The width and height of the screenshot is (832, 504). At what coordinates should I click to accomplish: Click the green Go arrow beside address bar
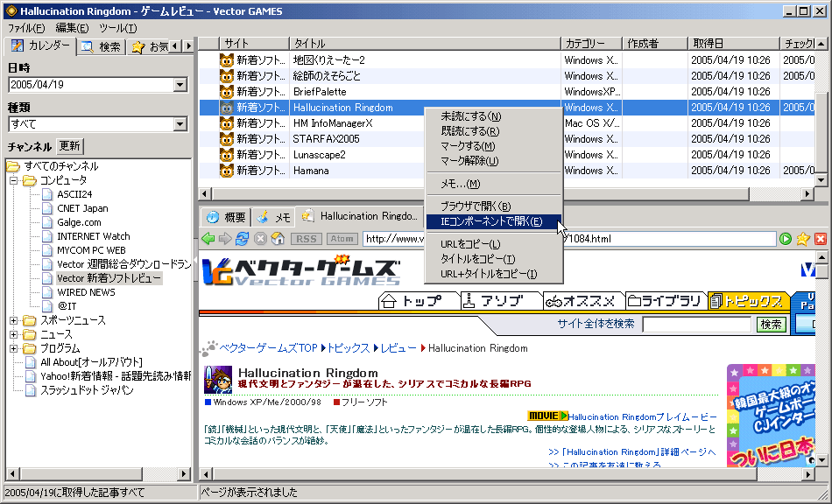[x=786, y=239]
